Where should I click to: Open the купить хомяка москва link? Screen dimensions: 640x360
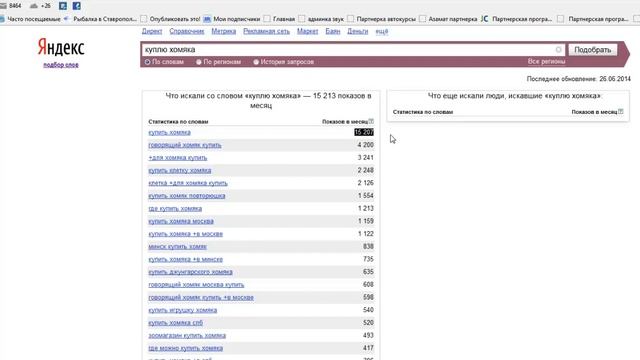coord(181,221)
